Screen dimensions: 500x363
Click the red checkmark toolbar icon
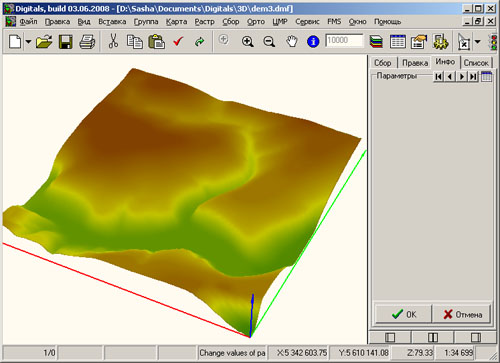tap(178, 42)
